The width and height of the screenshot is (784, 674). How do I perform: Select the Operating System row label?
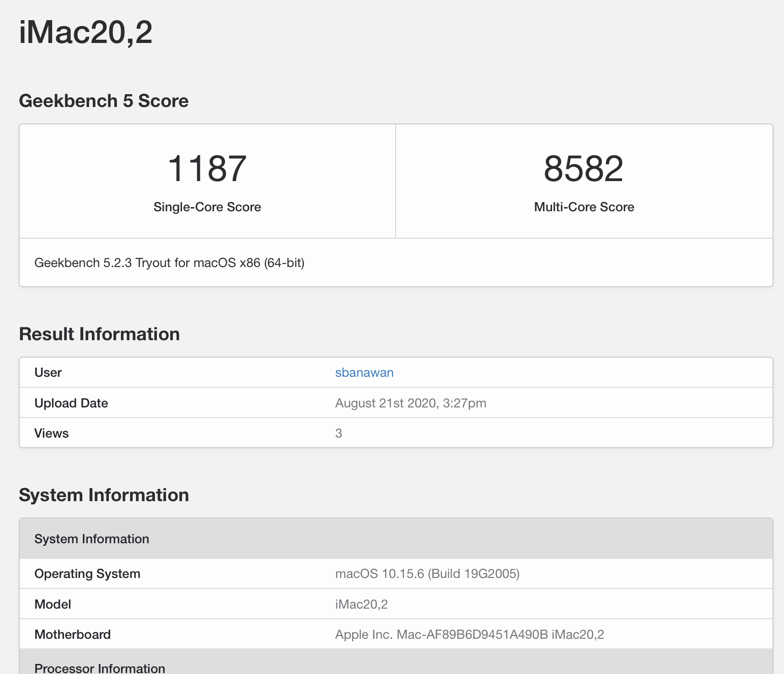[87, 574]
